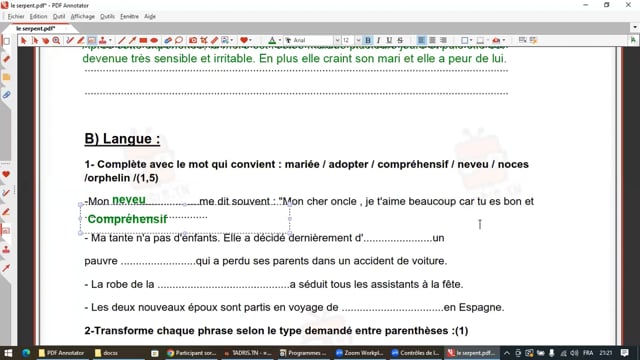640x360 pixels.
Task: Switch to TADRIS.TN taskbar window
Action: (x=248, y=353)
